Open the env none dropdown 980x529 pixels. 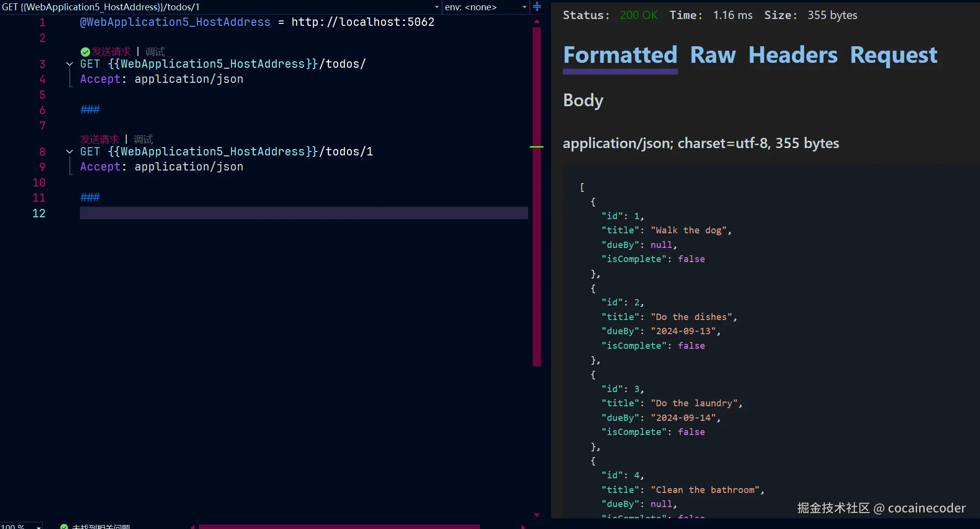(524, 7)
